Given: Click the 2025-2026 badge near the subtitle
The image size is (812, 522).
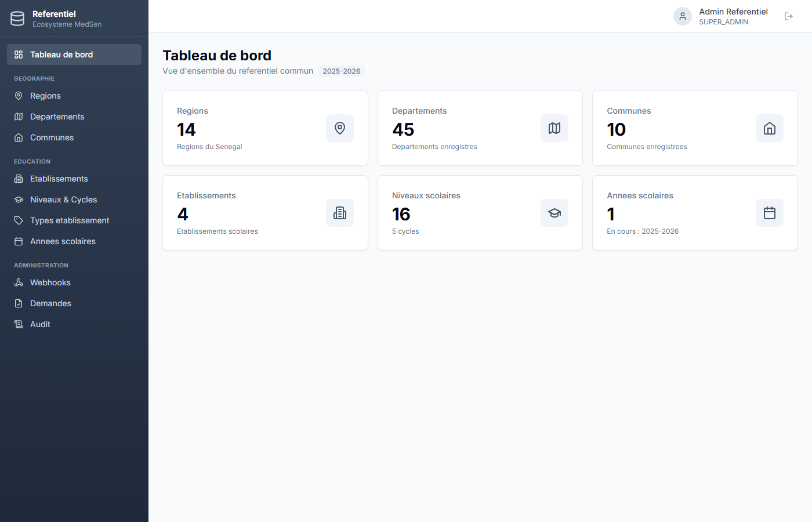Looking at the screenshot, I should 341,71.
